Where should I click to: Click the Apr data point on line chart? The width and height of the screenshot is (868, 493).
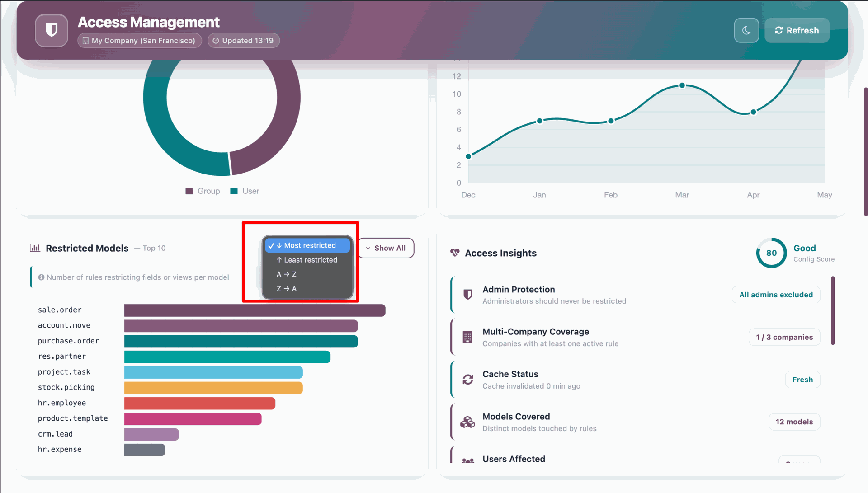(753, 112)
